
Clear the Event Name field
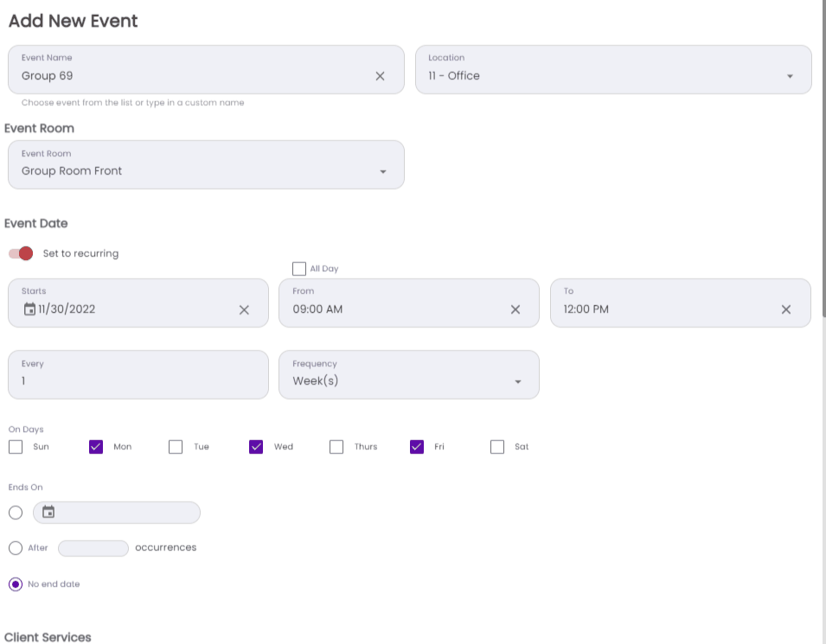[x=380, y=76]
